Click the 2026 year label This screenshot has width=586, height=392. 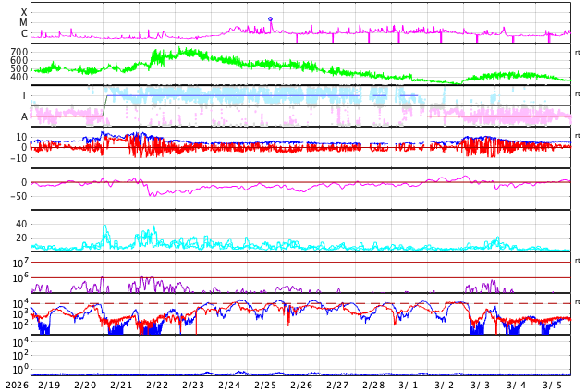(17, 385)
